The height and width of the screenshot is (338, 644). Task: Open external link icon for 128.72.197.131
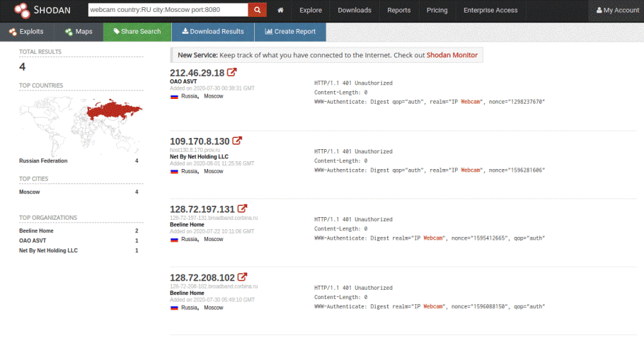[242, 209]
